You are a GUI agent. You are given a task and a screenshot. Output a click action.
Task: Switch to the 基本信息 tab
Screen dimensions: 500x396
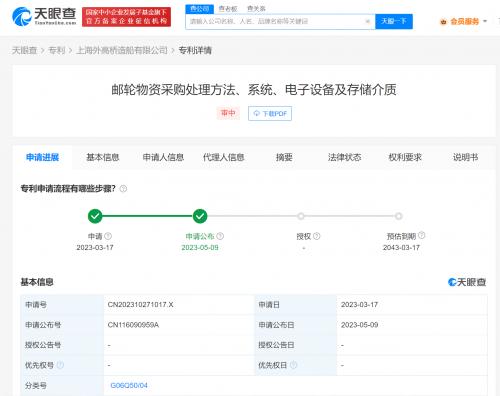(x=103, y=157)
